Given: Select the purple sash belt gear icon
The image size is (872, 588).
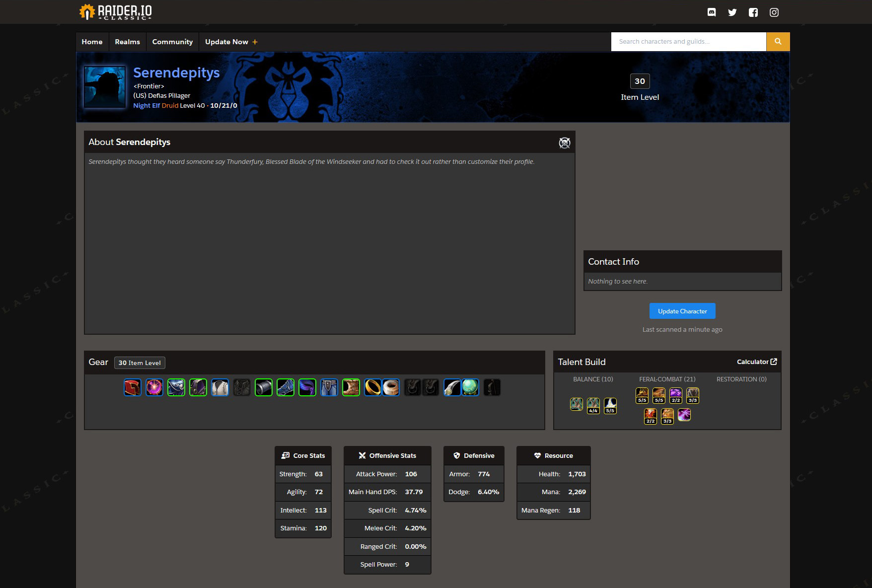Looking at the screenshot, I should click(x=307, y=387).
